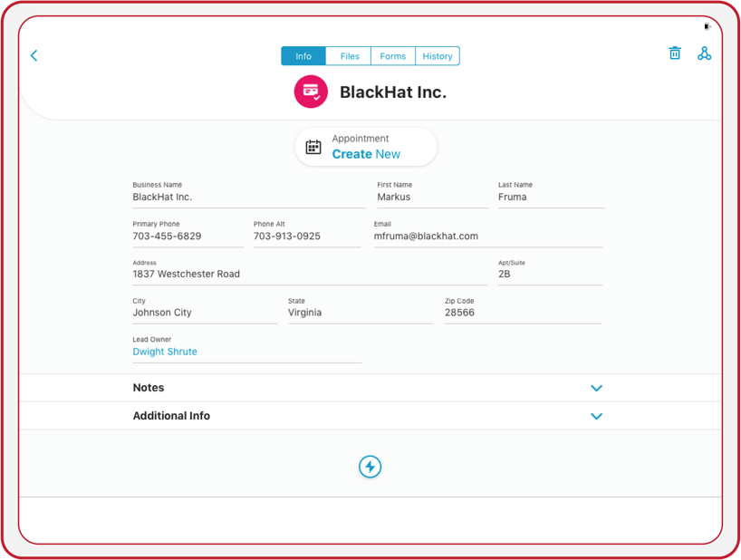741x560 pixels.
Task: Edit Address field 1837 Westchester Road
Action: (310, 274)
